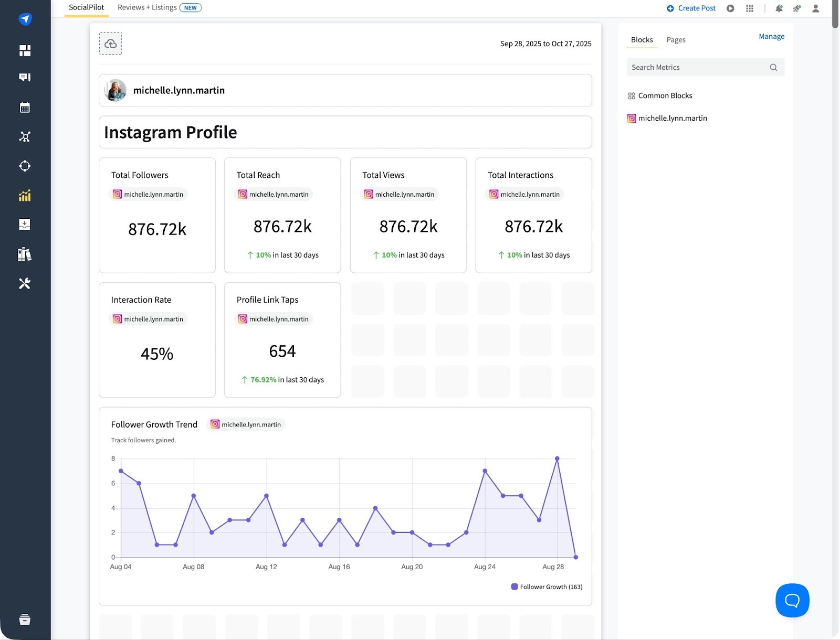Open the Analytics section from the sidebar
Image resolution: width=840 pixels, height=640 pixels.
[x=25, y=196]
